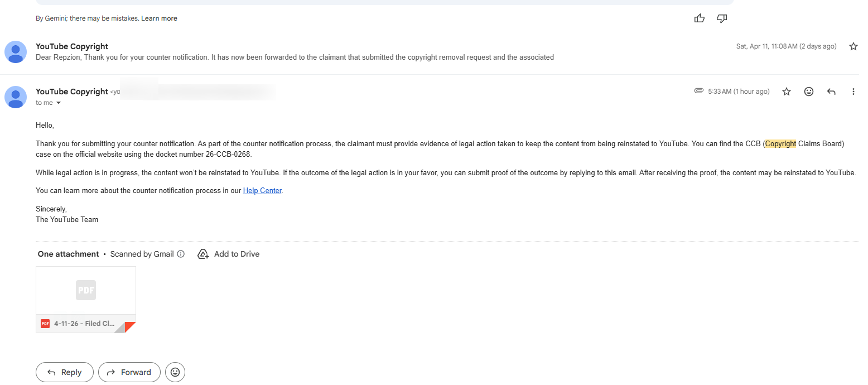This screenshot has width=868, height=385.
Task: Click the thumbs down feedback icon
Action: tap(722, 18)
